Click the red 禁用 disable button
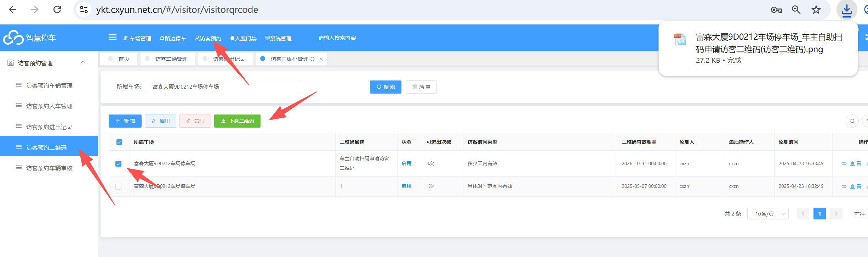 coord(195,121)
